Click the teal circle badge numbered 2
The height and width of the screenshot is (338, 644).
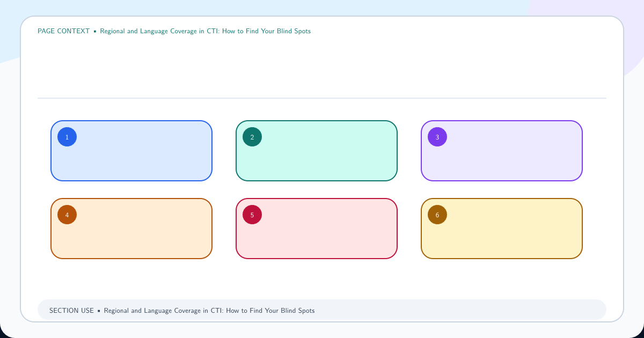pyautogui.click(x=252, y=137)
